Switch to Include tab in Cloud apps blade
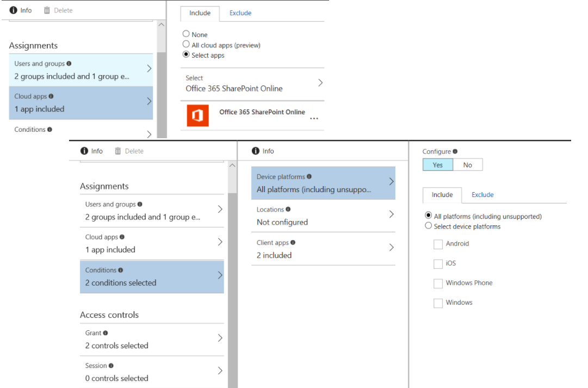The width and height of the screenshot is (588, 388). 200,13
